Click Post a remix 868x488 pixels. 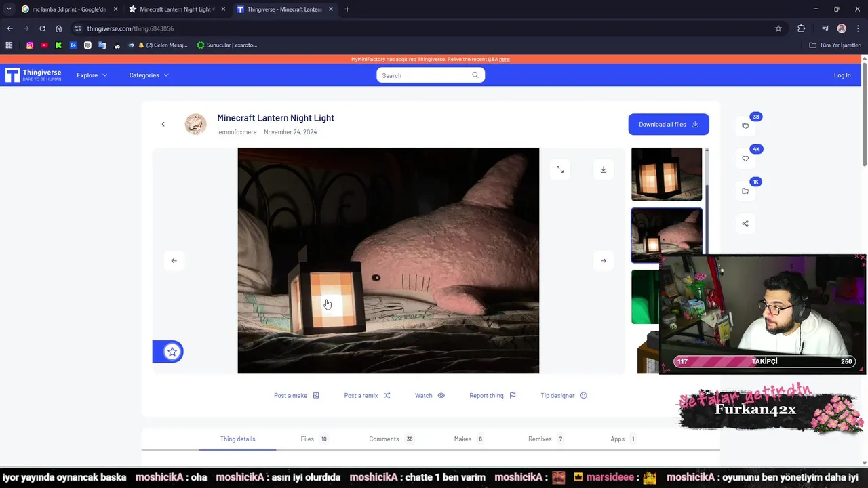tap(367, 395)
